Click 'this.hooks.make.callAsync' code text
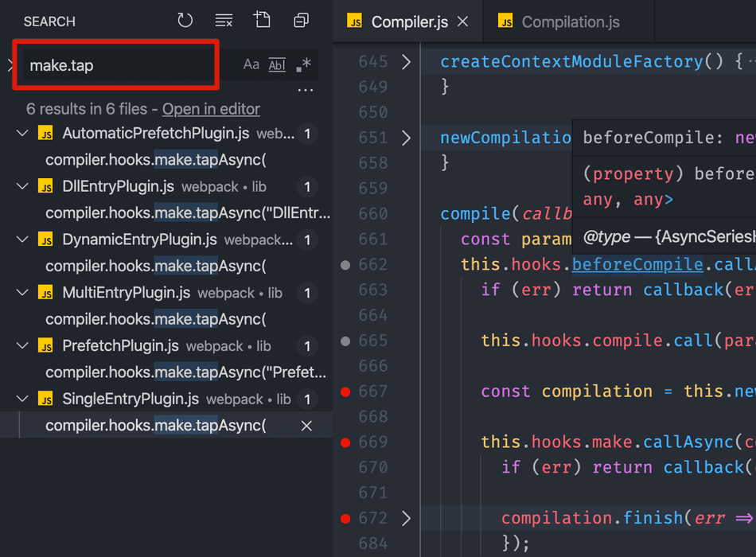Image resolution: width=756 pixels, height=557 pixels. 607,442
